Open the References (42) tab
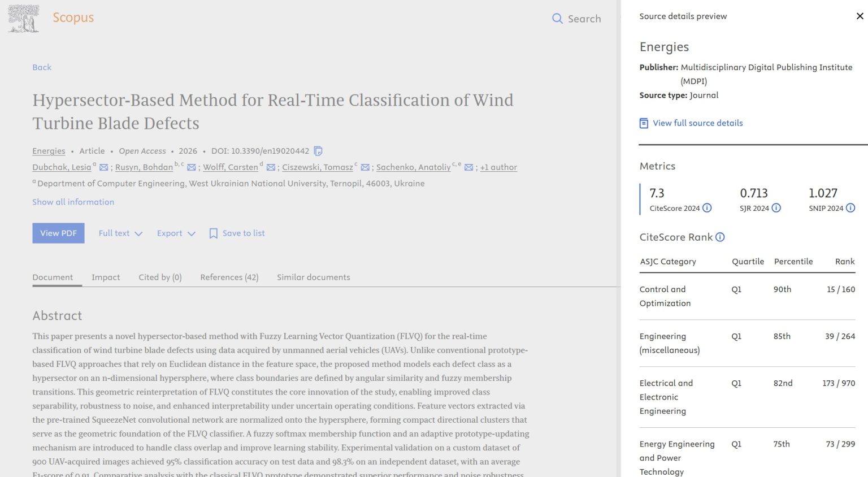The height and width of the screenshot is (477, 868). tap(229, 277)
